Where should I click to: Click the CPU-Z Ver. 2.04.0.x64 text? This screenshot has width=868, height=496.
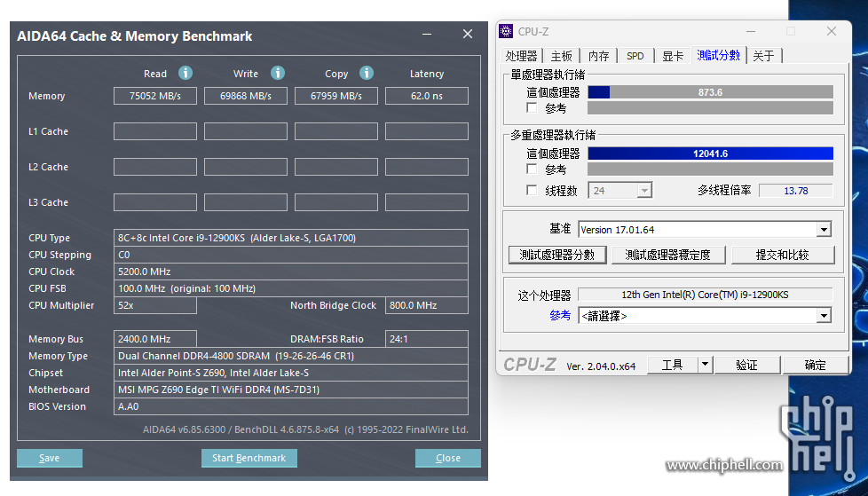click(601, 366)
